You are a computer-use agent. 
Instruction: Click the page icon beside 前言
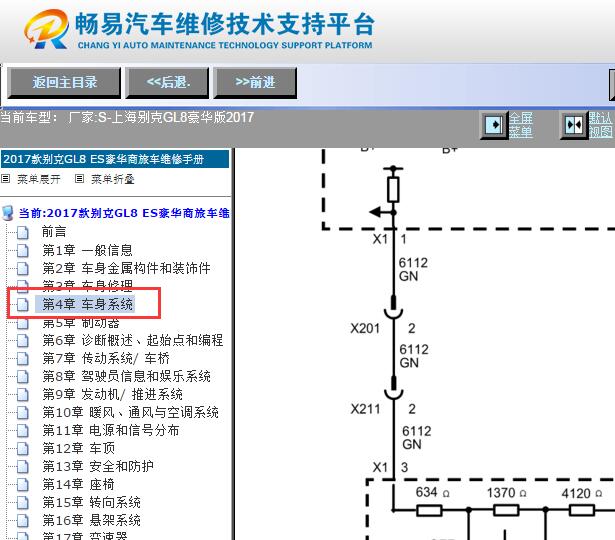click(x=23, y=232)
